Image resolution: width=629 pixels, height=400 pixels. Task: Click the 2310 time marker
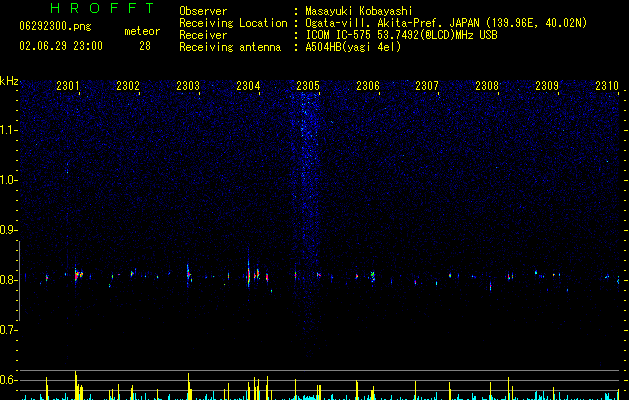(607, 85)
